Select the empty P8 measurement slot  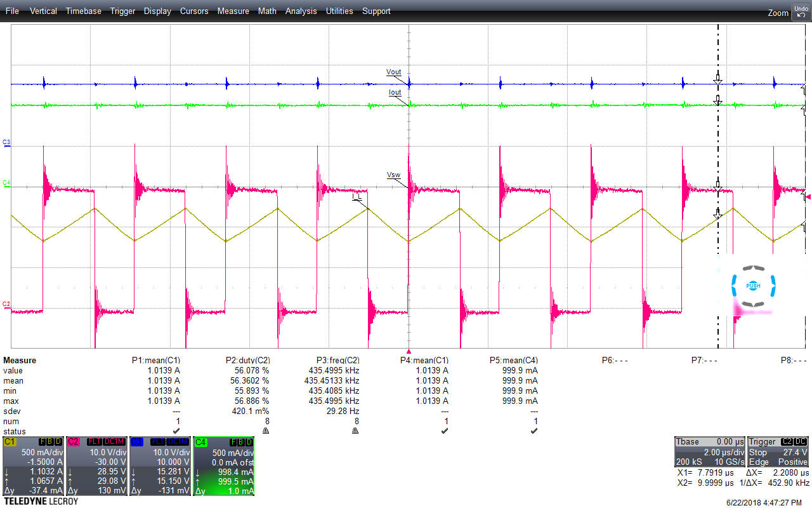tap(794, 360)
